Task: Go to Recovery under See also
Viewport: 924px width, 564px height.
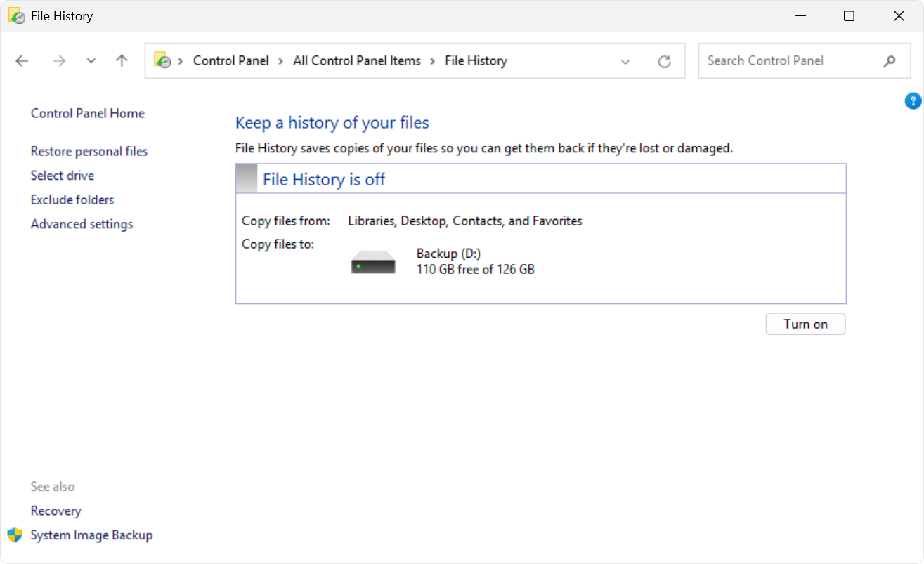Action: click(56, 511)
